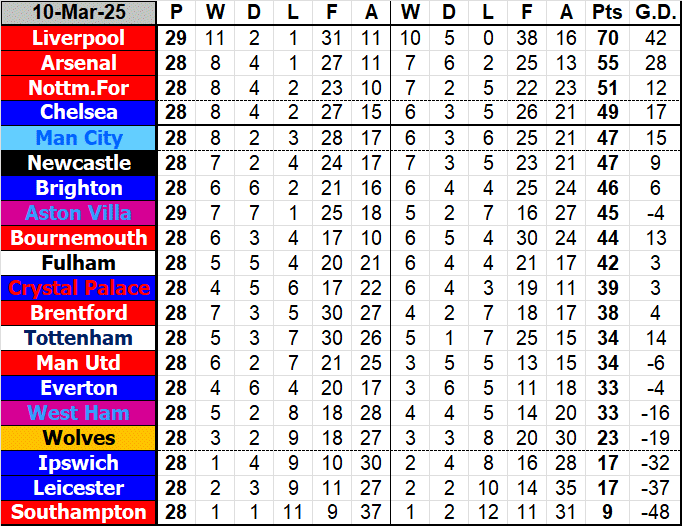Click the Aston Villa team name
682x526 pixels.
pos(79,213)
